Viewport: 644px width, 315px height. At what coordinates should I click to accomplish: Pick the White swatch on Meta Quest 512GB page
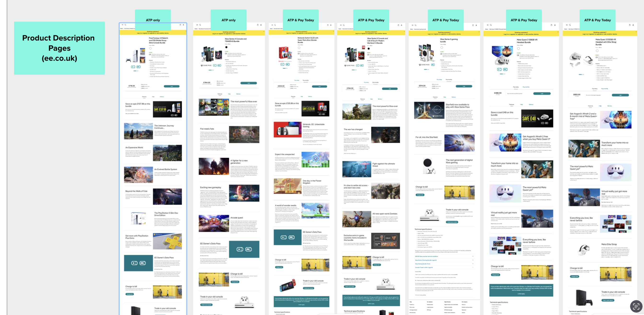(597, 51)
